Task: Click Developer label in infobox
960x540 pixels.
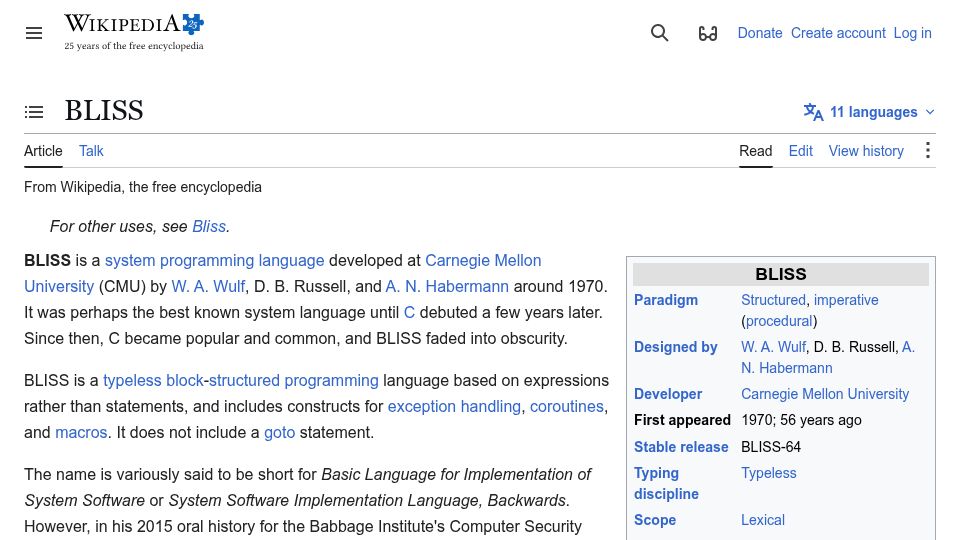Action: pyautogui.click(x=668, y=394)
